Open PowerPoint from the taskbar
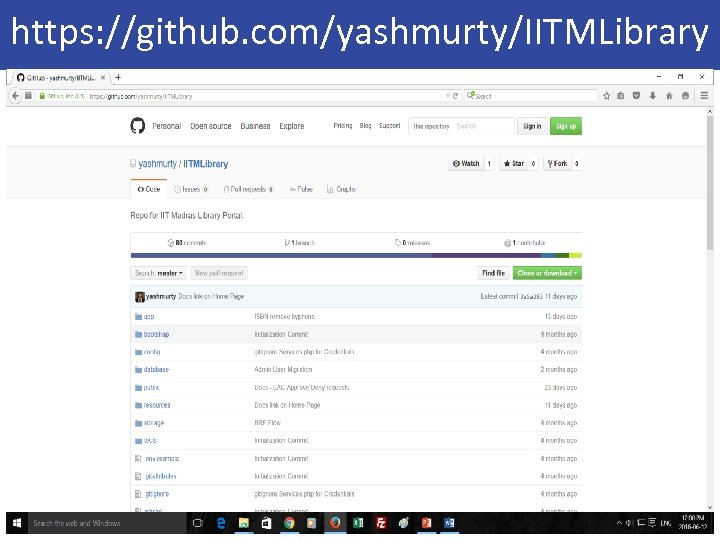 [427, 523]
